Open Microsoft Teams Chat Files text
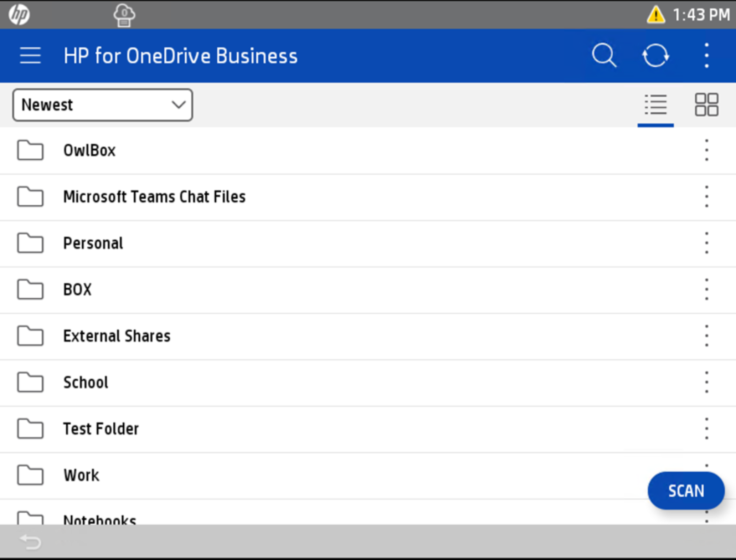The height and width of the screenshot is (560, 736). tap(155, 197)
